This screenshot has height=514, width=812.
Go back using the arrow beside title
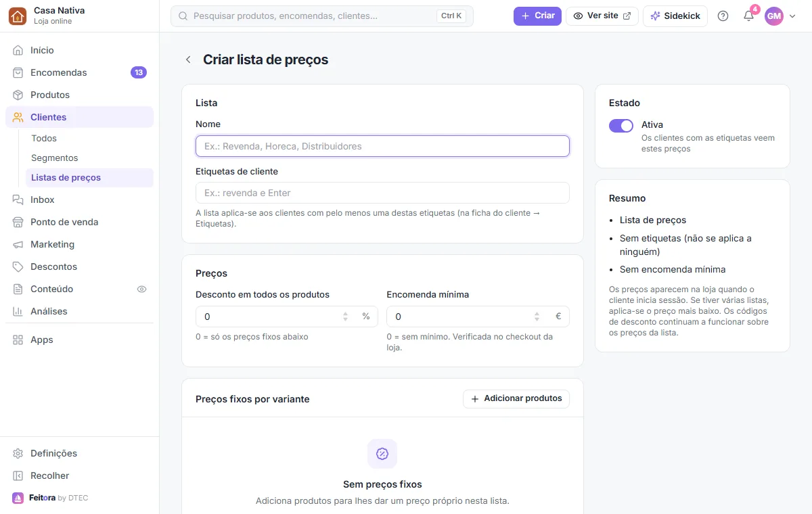(188, 60)
